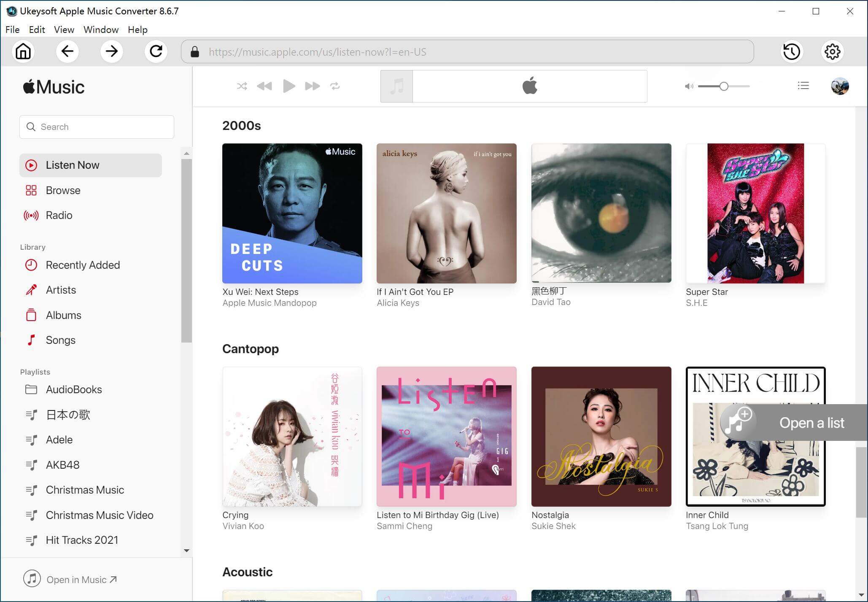Click the play/pause button icon

pyautogui.click(x=289, y=86)
